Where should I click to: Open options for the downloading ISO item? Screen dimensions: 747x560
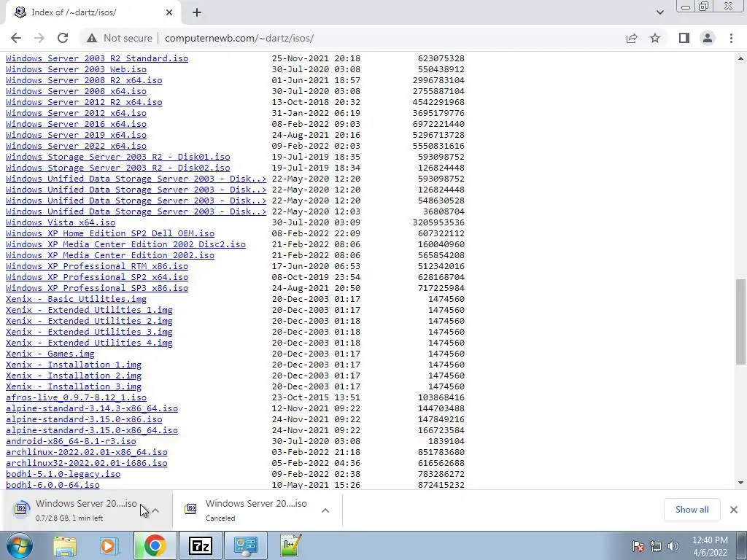(156, 510)
